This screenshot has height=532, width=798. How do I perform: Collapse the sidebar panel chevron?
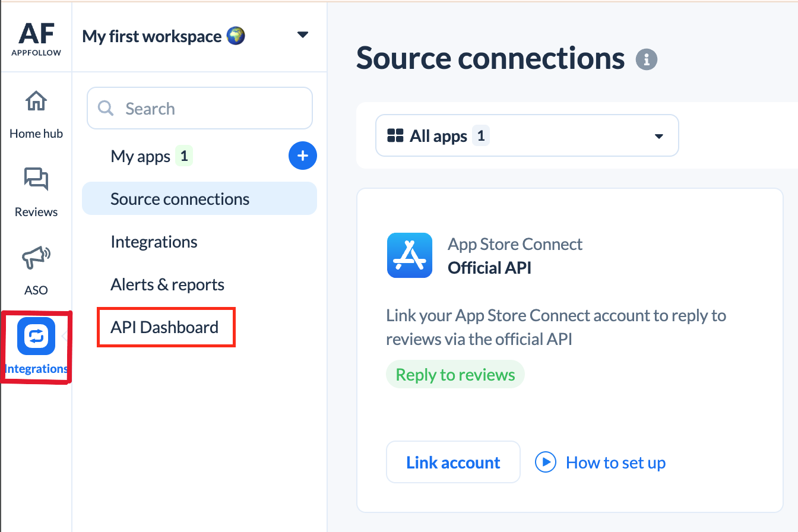click(x=65, y=336)
